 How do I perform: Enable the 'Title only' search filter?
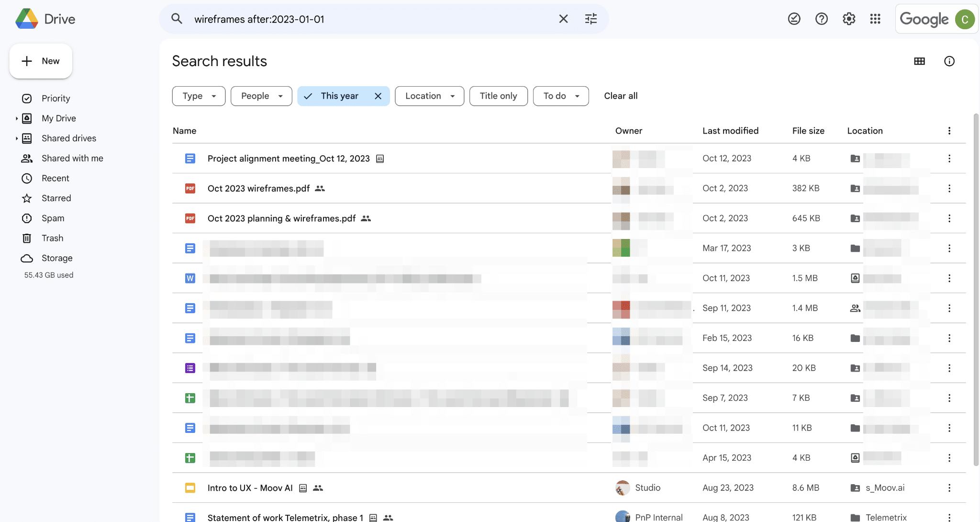point(498,96)
